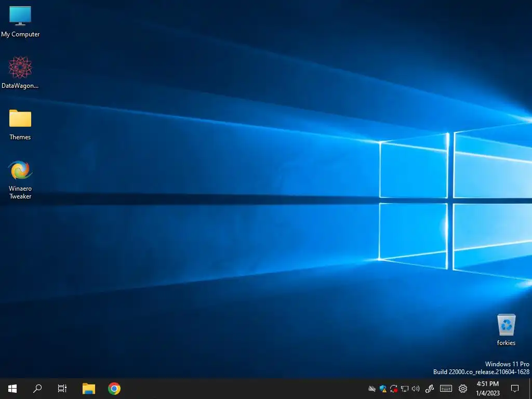Select the Winaero Tweaker shortcut
The height and width of the screenshot is (399, 532).
pos(20,179)
